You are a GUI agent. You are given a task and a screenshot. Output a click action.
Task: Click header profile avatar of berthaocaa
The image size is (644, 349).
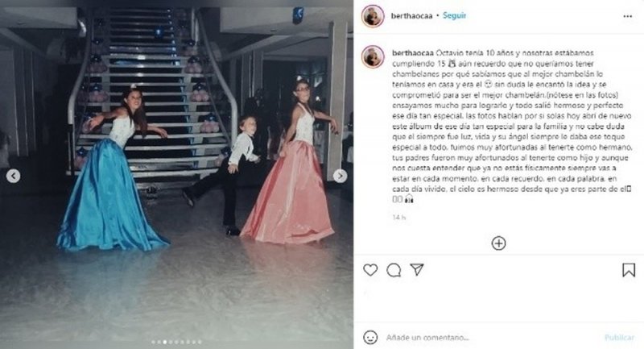coord(373,16)
